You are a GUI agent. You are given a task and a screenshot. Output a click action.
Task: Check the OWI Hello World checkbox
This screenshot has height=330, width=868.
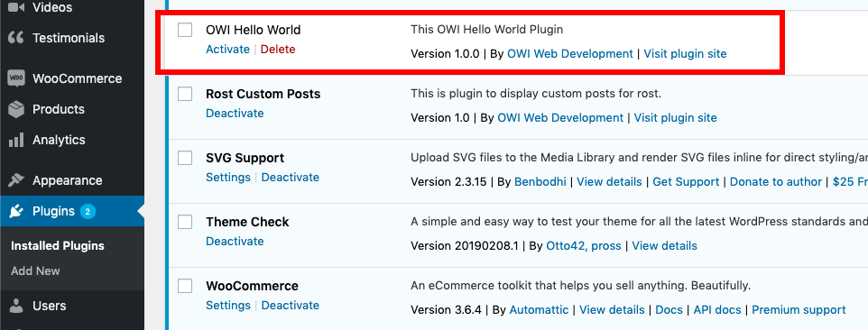point(185,30)
